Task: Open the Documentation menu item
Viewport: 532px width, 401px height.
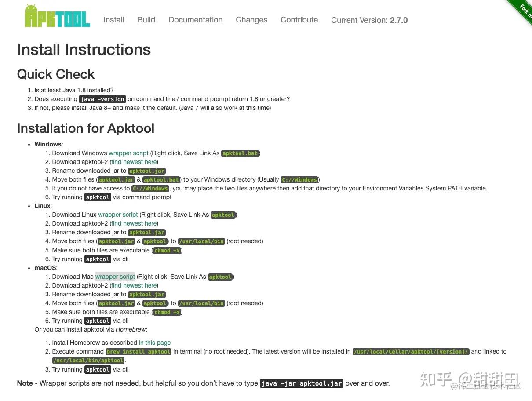Action: click(x=196, y=20)
